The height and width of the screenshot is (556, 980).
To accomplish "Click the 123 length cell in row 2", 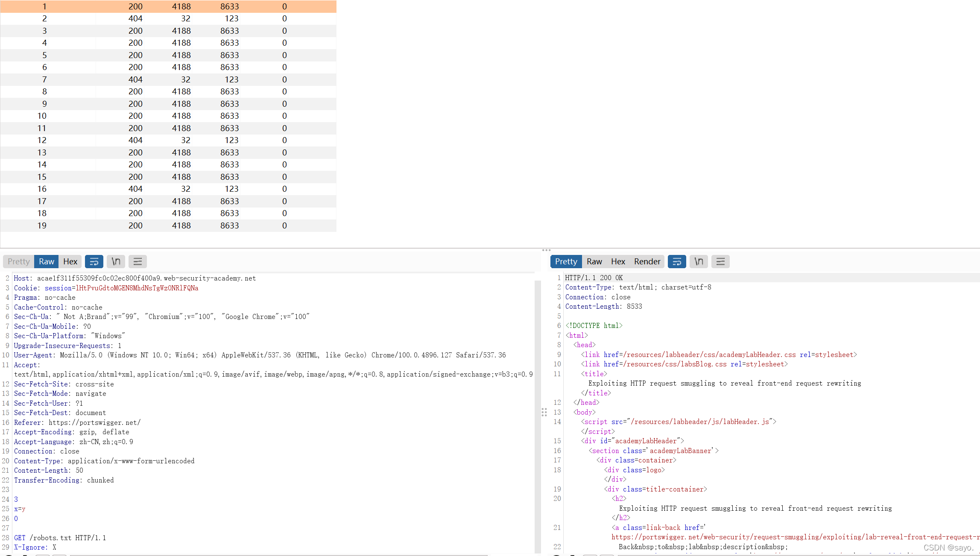I will point(231,18).
